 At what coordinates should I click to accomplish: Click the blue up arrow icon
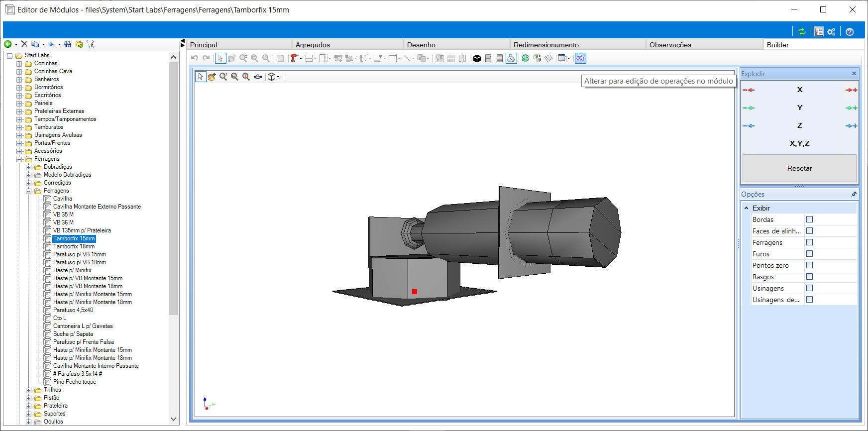[x=51, y=44]
